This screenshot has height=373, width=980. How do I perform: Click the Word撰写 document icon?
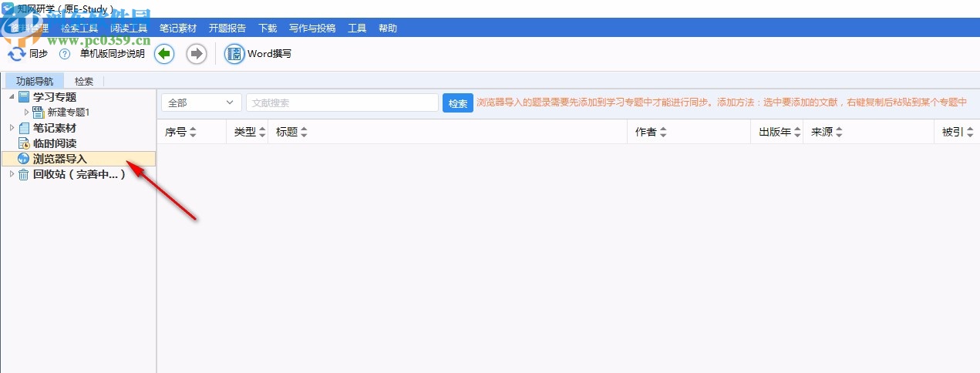(234, 54)
